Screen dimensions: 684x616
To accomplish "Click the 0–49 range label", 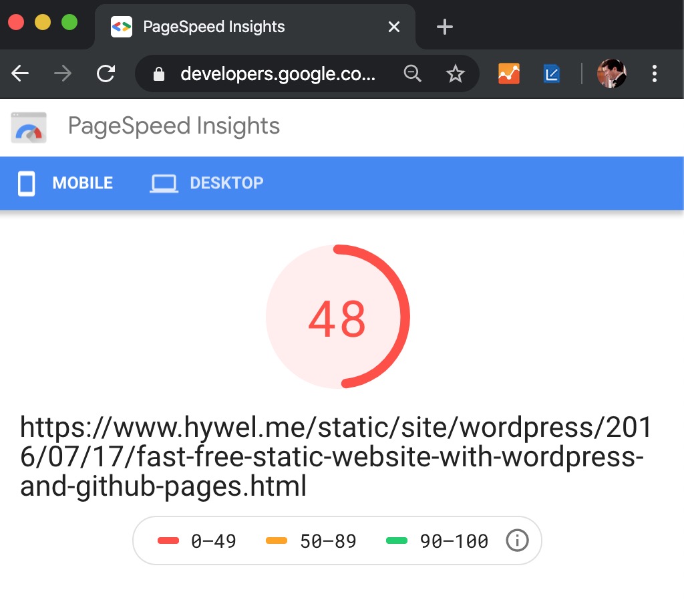I will (x=214, y=541).
